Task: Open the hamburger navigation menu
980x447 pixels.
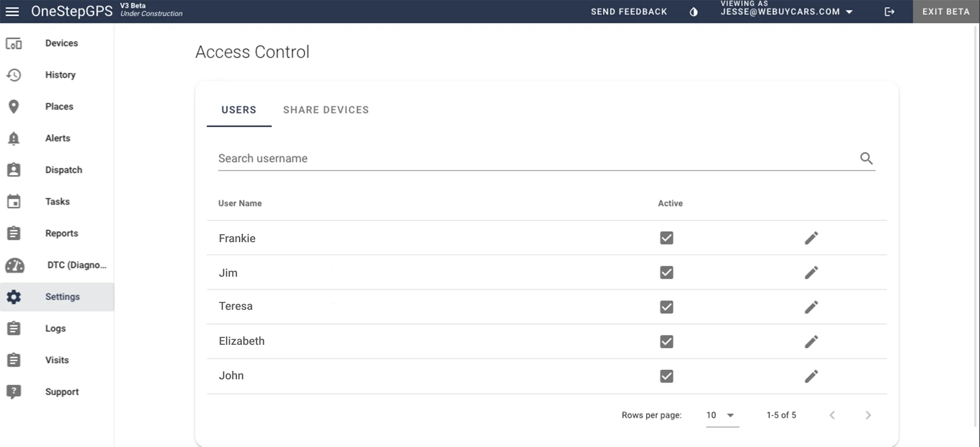Action: click(x=13, y=12)
